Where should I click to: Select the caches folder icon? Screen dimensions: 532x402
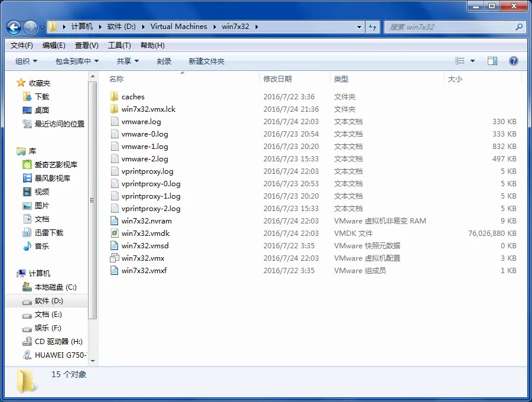pyautogui.click(x=115, y=96)
